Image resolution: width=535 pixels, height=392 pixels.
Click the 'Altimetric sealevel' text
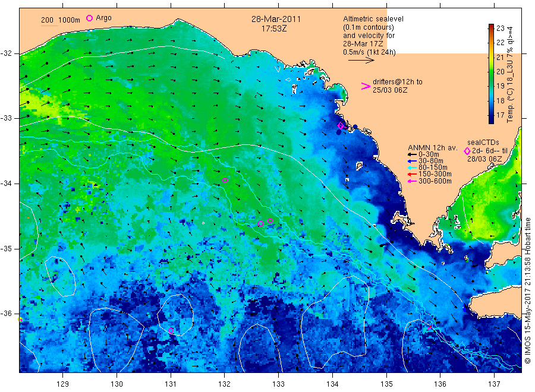(373, 19)
